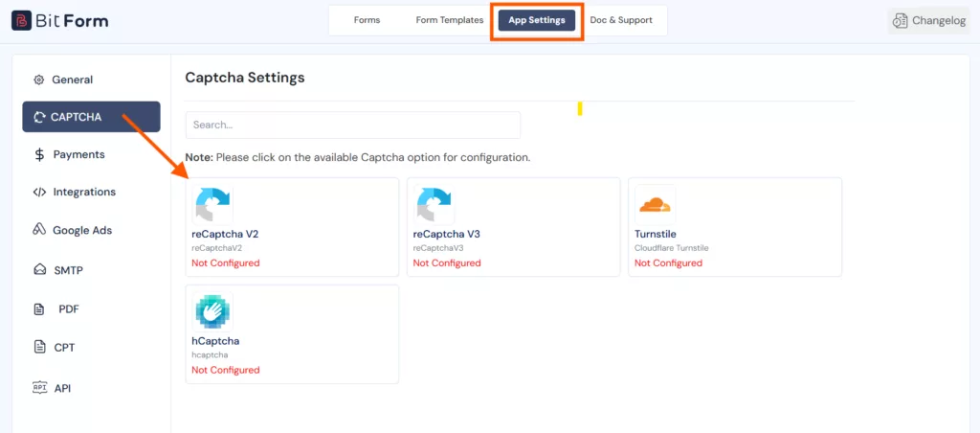Click Not Configured under hcaptcha
This screenshot has width=980, height=433.
click(x=226, y=370)
